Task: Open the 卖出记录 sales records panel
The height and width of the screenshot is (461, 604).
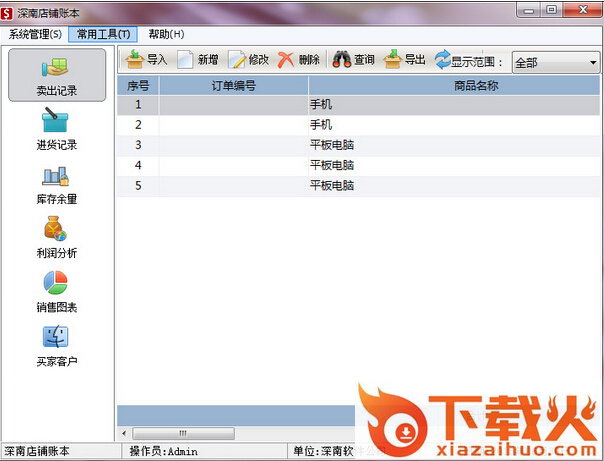Action: [56, 76]
